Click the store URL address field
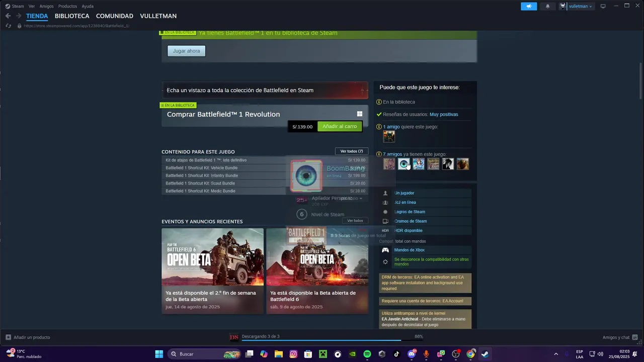Viewport: 644px width, 362px height. [x=76, y=26]
